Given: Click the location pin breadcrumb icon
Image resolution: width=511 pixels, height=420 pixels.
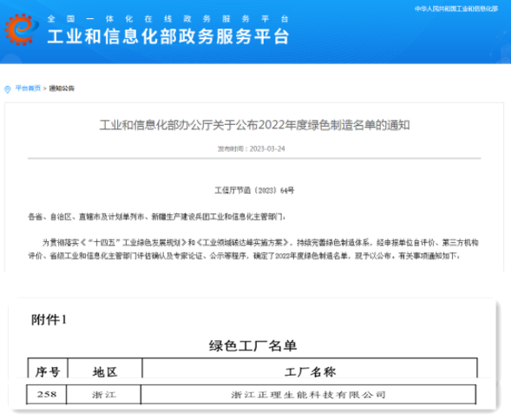Looking at the screenshot, I should point(8,89).
